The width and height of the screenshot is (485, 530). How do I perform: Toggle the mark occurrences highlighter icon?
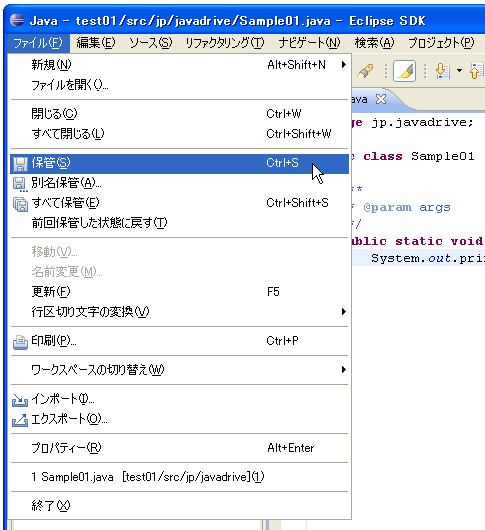[405, 71]
